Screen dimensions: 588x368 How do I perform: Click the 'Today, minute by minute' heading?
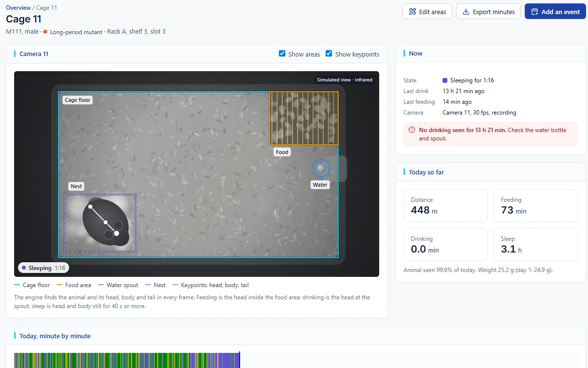pyautogui.click(x=55, y=336)
